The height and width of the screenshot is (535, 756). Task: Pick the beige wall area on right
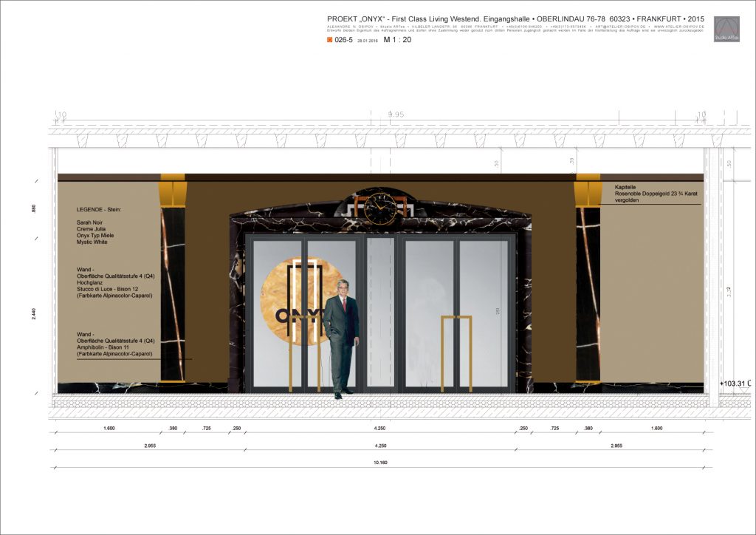pos(650,296)
